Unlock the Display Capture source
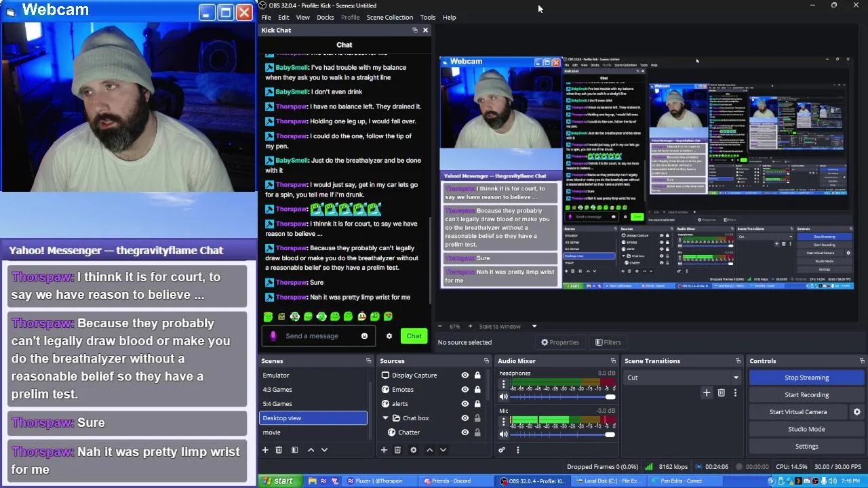868x488 pixels. click(x=477, y=375)
